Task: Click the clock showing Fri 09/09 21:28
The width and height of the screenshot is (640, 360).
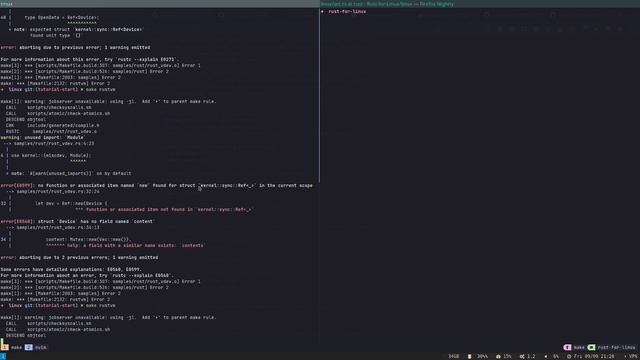Action: click(x=590, y=356)
